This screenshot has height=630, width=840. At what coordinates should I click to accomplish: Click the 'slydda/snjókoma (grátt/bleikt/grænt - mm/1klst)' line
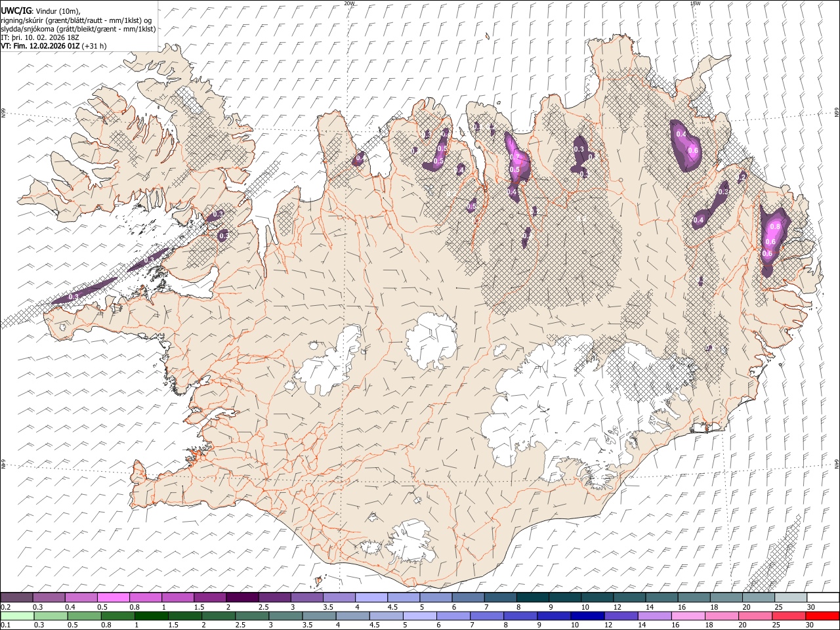[78, 29]
